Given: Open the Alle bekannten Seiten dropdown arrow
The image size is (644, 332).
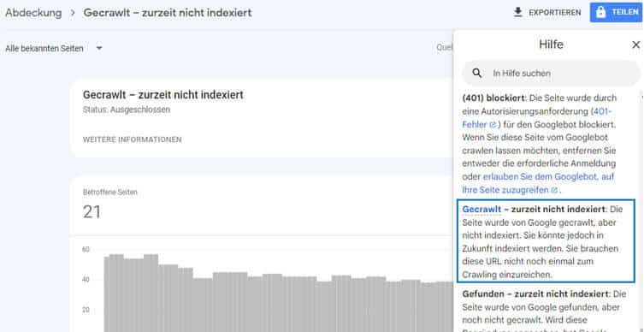Looking at the screenshot, I should tap(99, 49).
